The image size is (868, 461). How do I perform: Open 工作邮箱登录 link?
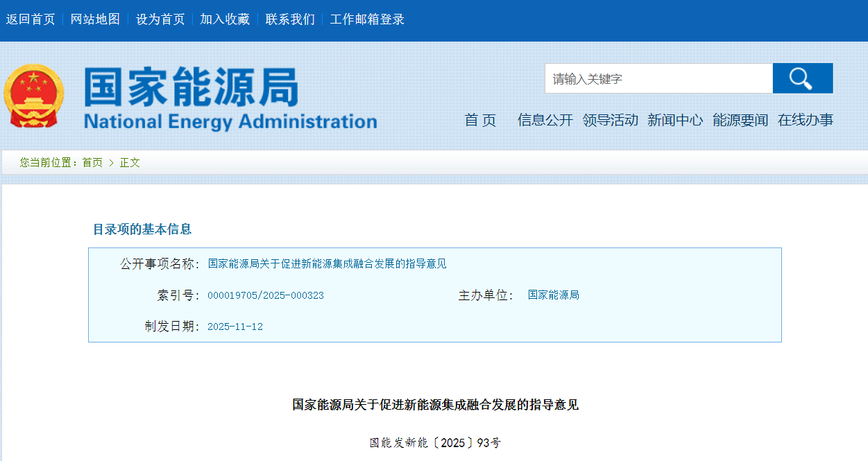(367, 19)
